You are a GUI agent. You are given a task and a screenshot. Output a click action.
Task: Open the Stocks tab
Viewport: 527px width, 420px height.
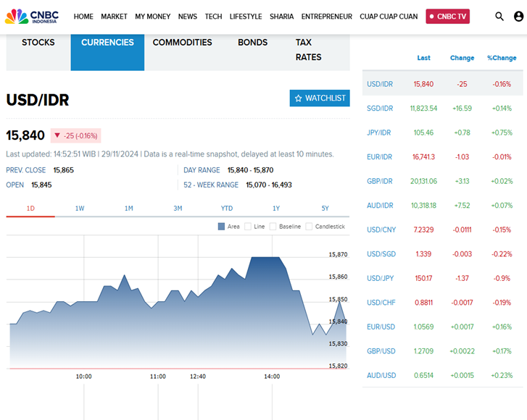coord(38,43)
